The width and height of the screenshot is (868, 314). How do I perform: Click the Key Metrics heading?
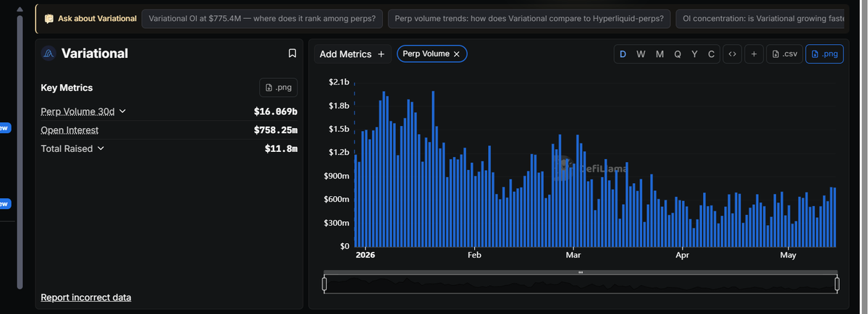(x=67, y=88)
